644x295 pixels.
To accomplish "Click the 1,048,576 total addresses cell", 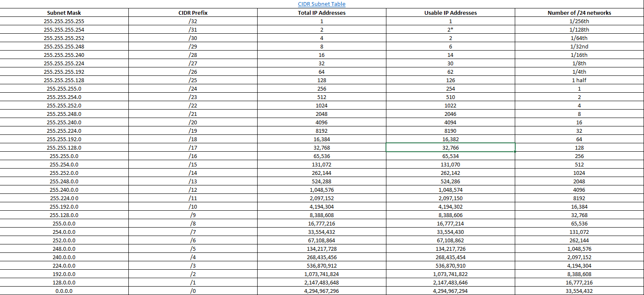I will [322, 190].
